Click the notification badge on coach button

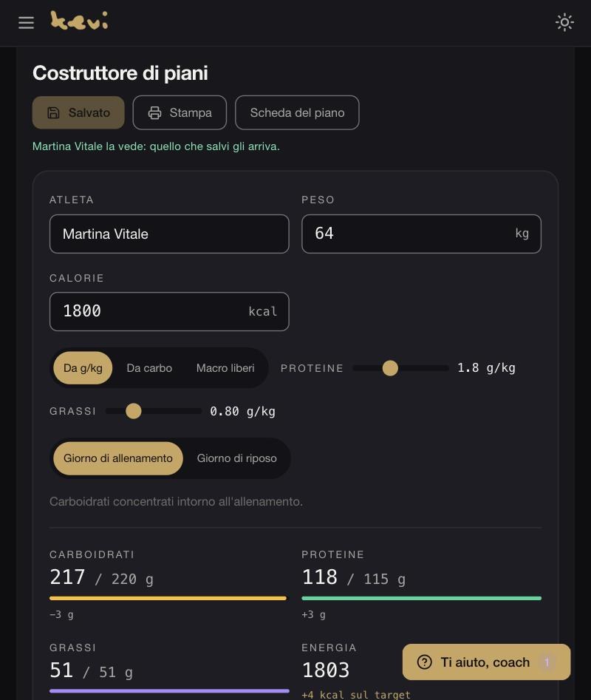(x=547, y=662)
